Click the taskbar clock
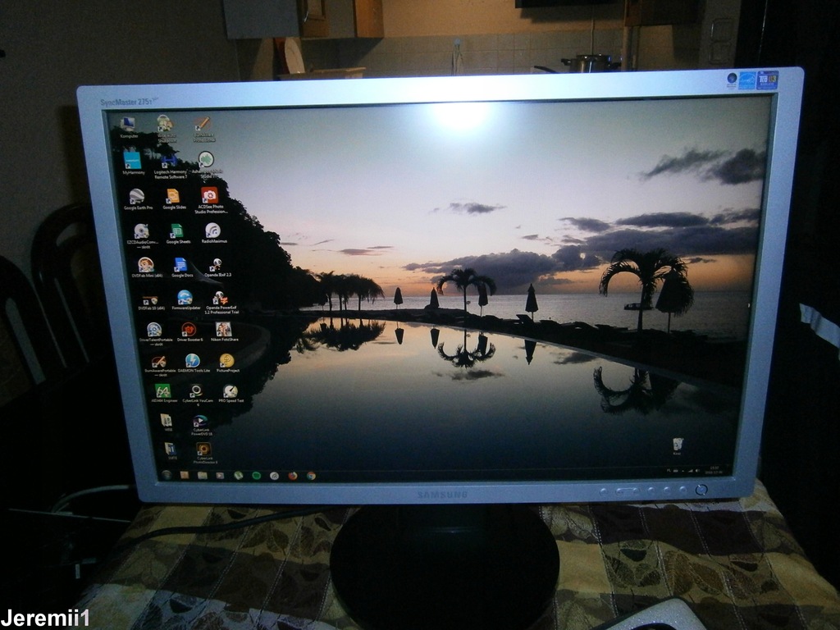840x630 pixels. 715,470
